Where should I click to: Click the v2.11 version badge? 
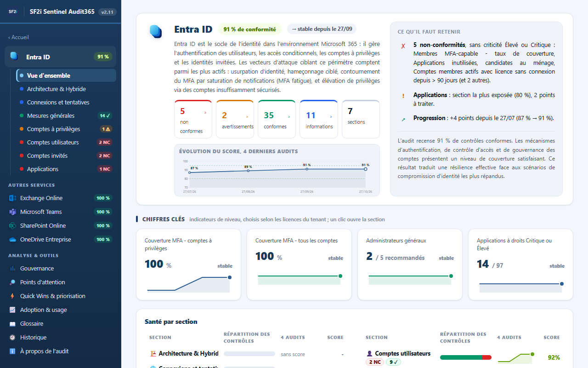107,12
